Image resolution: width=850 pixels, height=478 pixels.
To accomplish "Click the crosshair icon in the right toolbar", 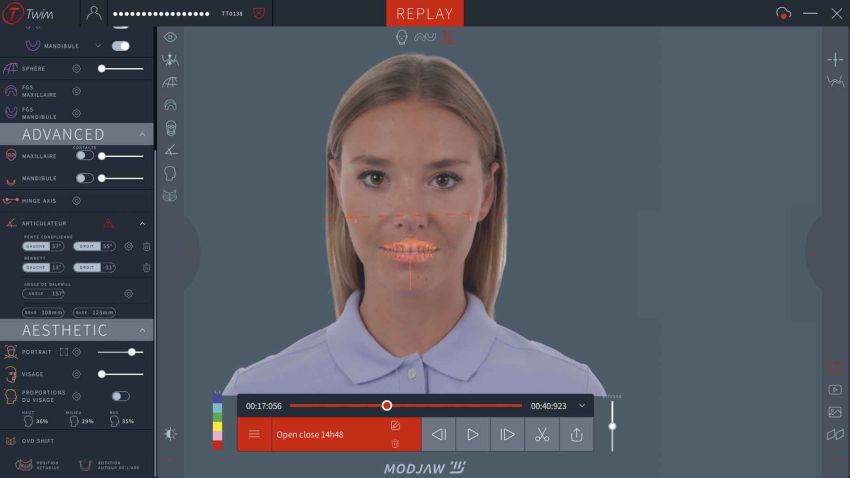I will [x=835, y=60].
